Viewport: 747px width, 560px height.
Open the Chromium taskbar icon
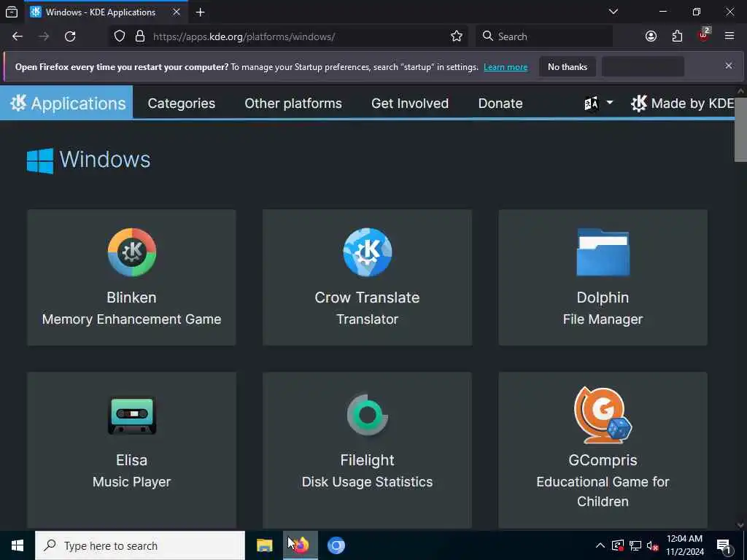(336, 545)
